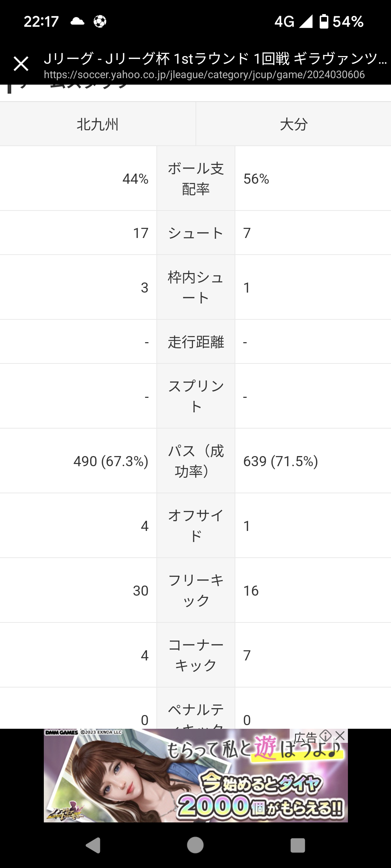The width and height of the screenshot is (391, 868).
Task: Tap the コーナーキック stat label
Action: (196, 655)
